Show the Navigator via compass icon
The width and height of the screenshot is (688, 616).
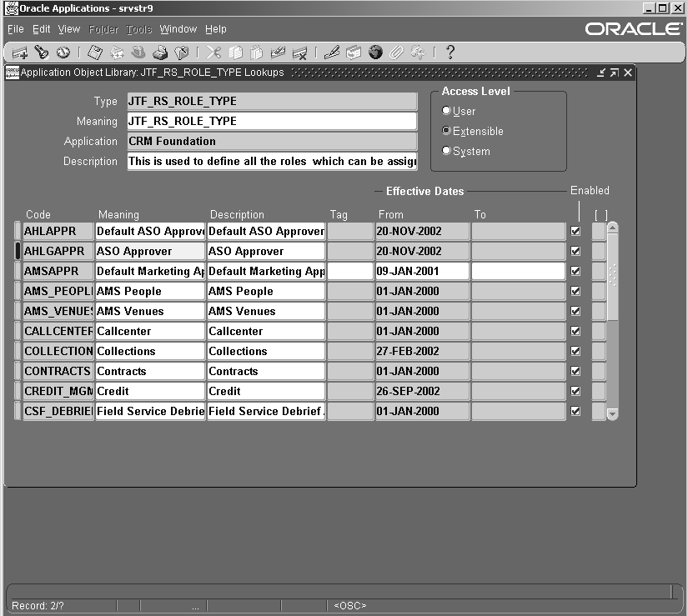pos(63,53)
